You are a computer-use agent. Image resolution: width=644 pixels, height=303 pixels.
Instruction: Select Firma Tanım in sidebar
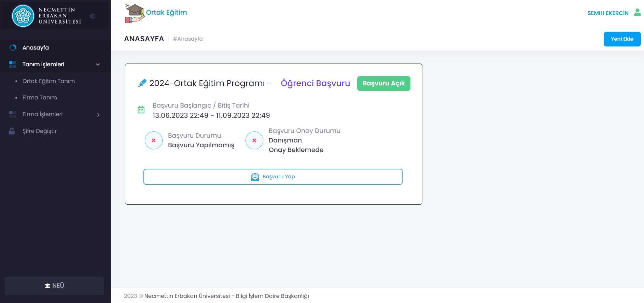[x=40, y=97]
